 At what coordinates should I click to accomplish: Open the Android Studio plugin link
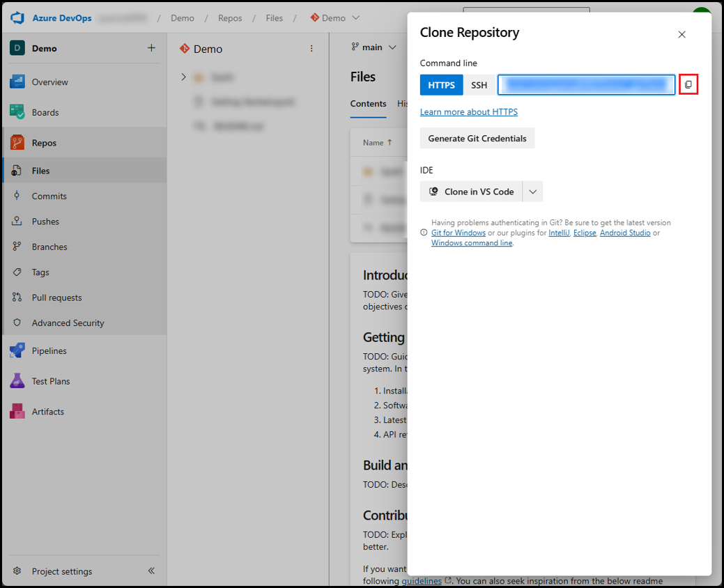tap(625, 233)
